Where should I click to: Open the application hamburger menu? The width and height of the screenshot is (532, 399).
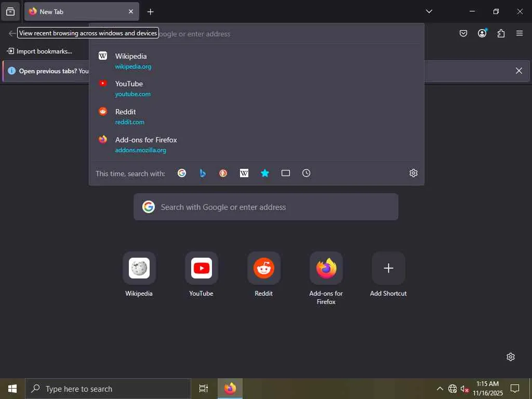tap(519, 33)
